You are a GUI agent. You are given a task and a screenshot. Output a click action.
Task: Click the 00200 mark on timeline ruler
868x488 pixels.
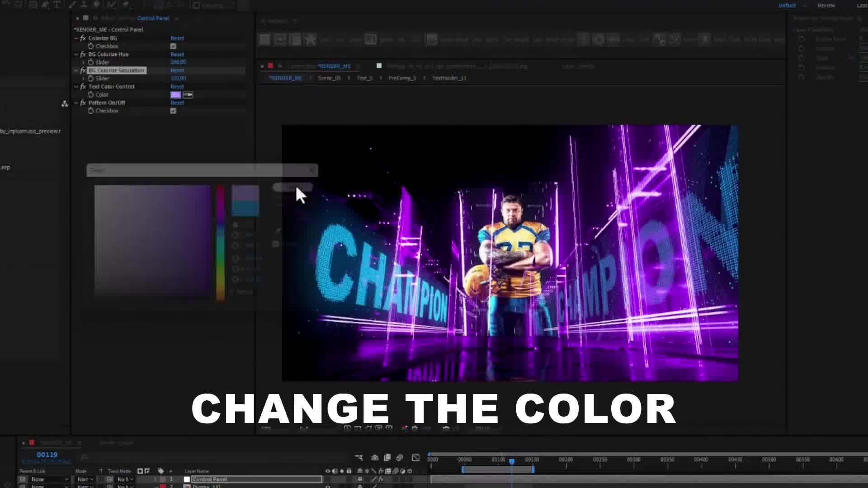click(x=566, y=460)
